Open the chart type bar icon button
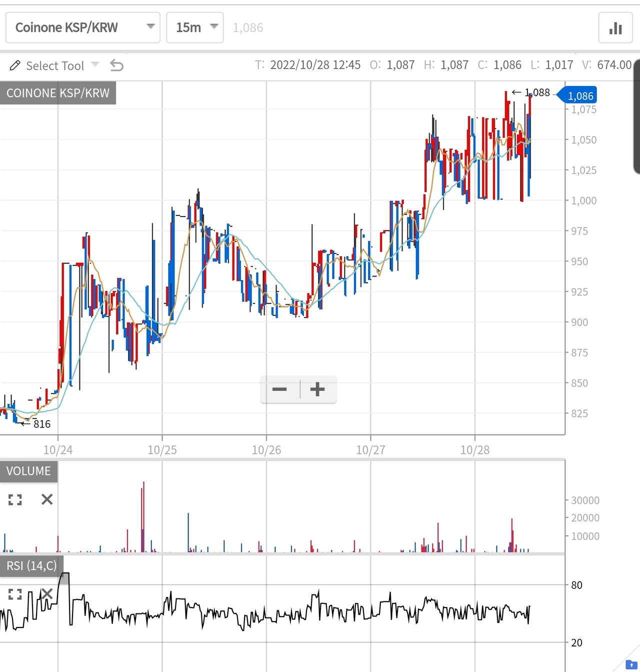640x672 pixels. click(615, 28)
